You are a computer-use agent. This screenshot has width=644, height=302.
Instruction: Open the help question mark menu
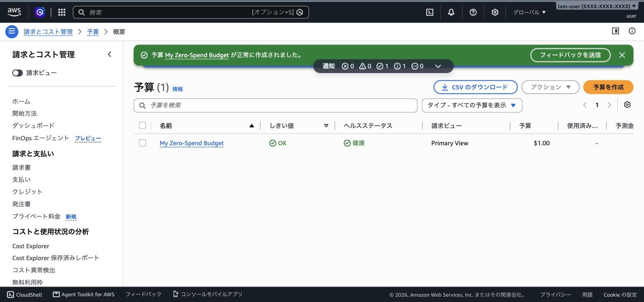473,12
